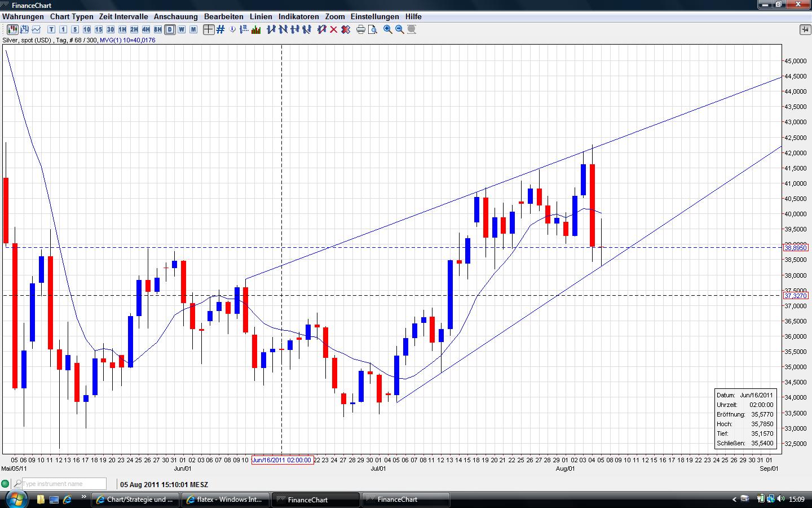Expand the quick launch chevron
Viewport: 812px width, 508px height.
tap(84, 497)
